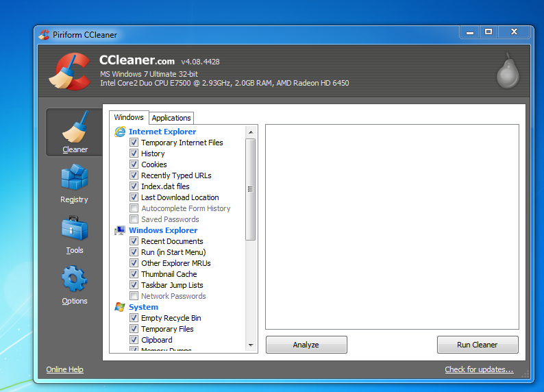
Task: Uncheck Other Explorer MRUs
Action: coord(134,263)
